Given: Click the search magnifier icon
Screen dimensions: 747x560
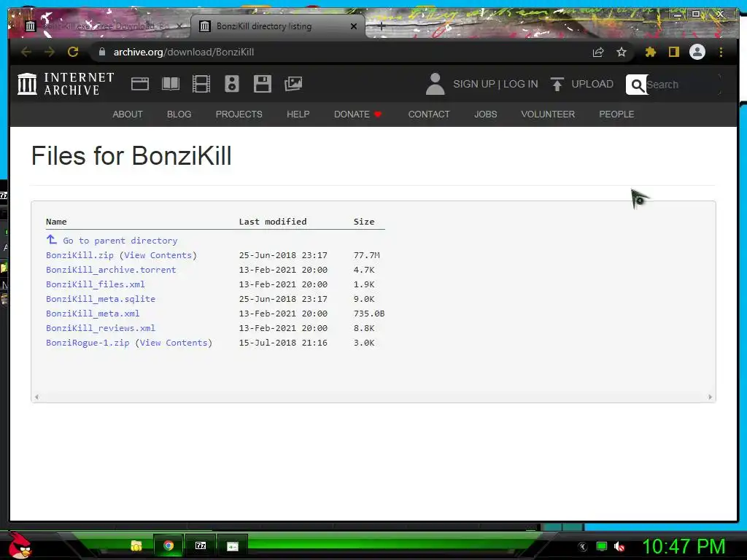Looking at the screenshot, I should click(637, 85).
